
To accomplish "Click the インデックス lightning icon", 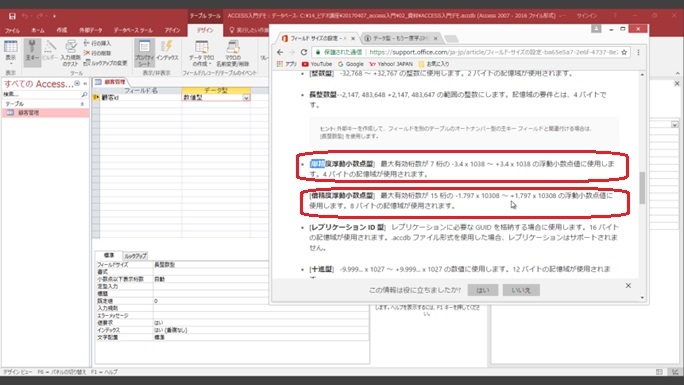I will (167, 51).
